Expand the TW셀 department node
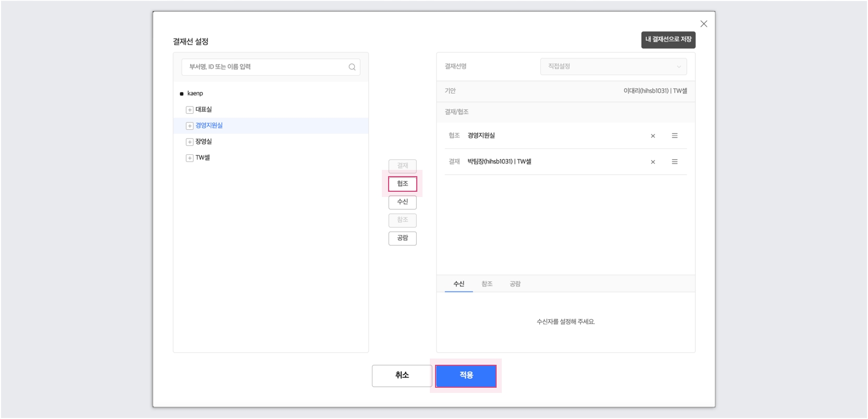The image size is (868, 419). (x=189, y=158)
